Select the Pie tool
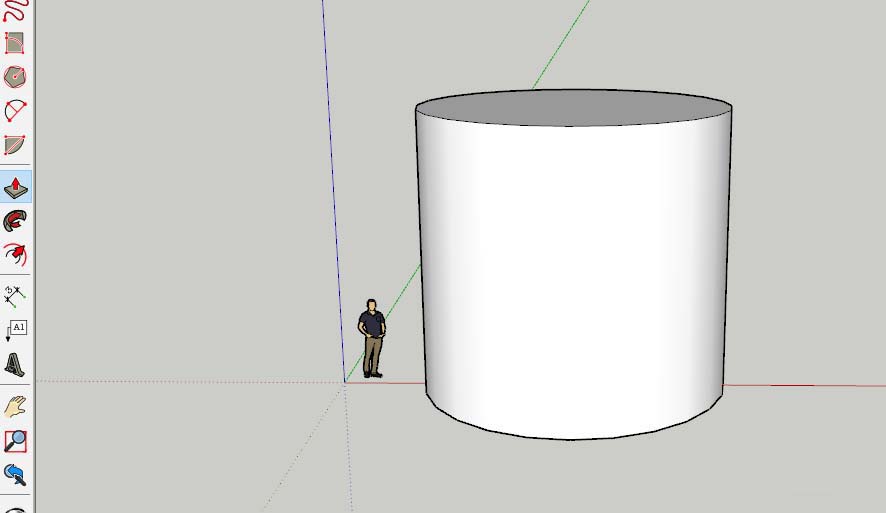 pos(15,145)
